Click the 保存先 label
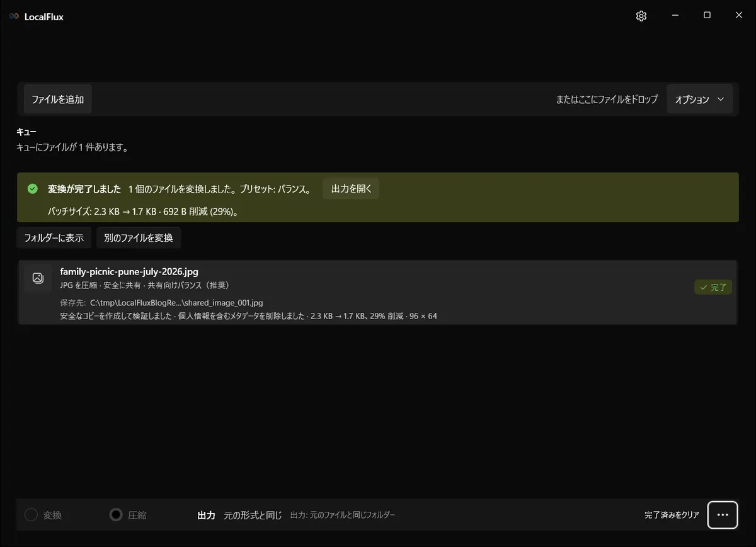Image resolution: width=756 pixels, height=547 pixels. point(72,303)
